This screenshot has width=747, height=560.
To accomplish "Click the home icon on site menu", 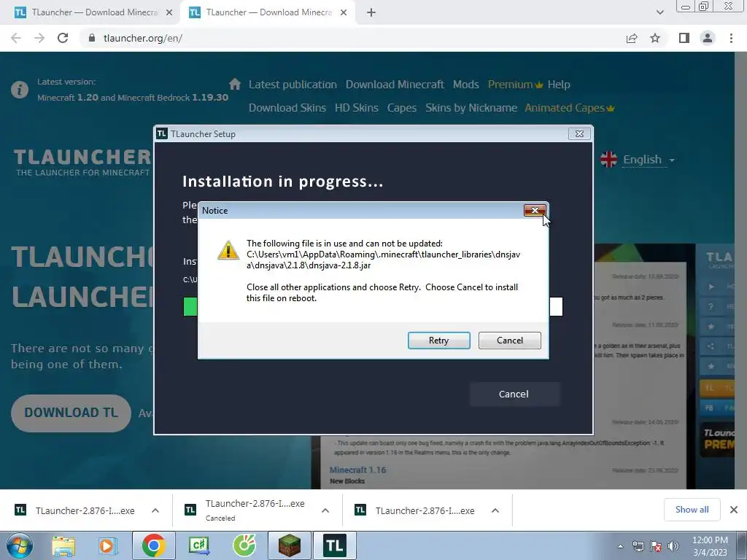I will [x=234, y=85].
